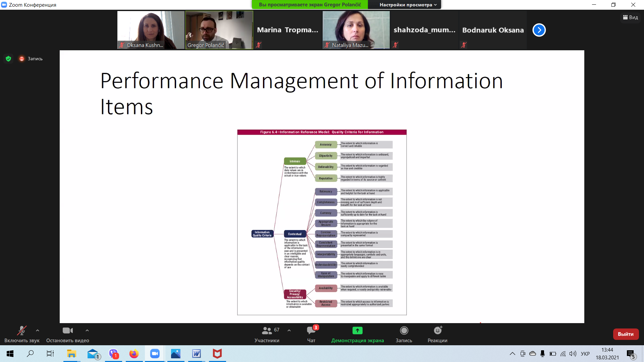Open the Participants panel icon
The height and width of the screenshot is (362, 644).
click(x=267, y=331)
